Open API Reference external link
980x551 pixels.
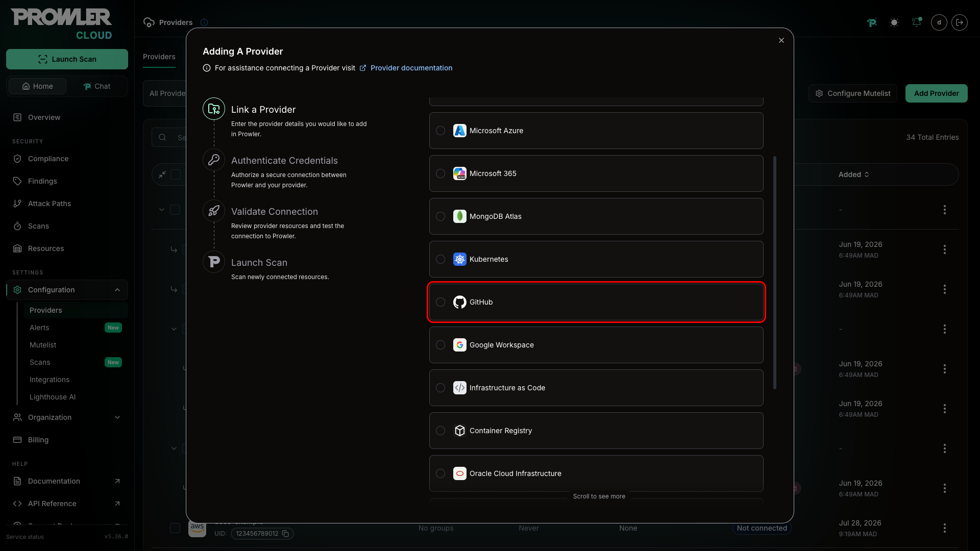pos(67,504)
